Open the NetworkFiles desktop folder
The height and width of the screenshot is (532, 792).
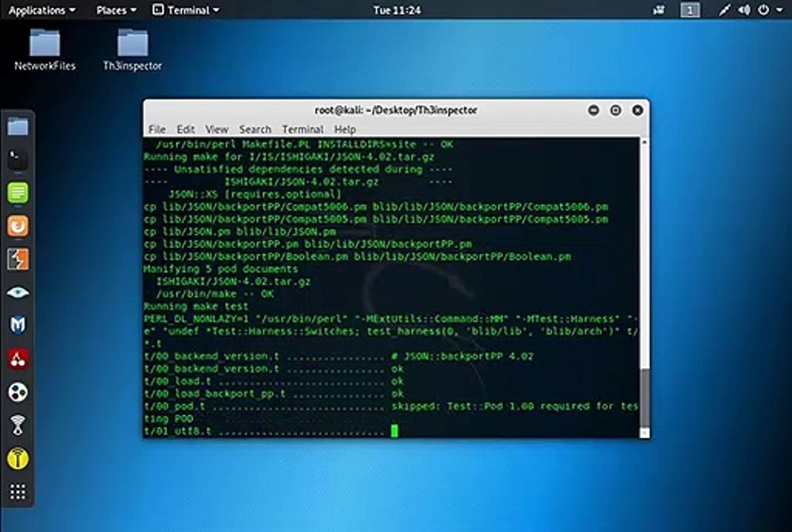[45, 50]
